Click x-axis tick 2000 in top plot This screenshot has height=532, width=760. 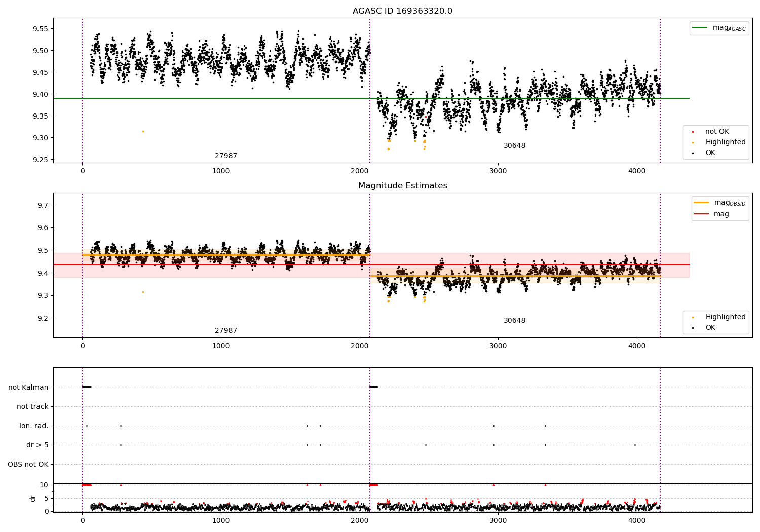[x=360, y=171]
